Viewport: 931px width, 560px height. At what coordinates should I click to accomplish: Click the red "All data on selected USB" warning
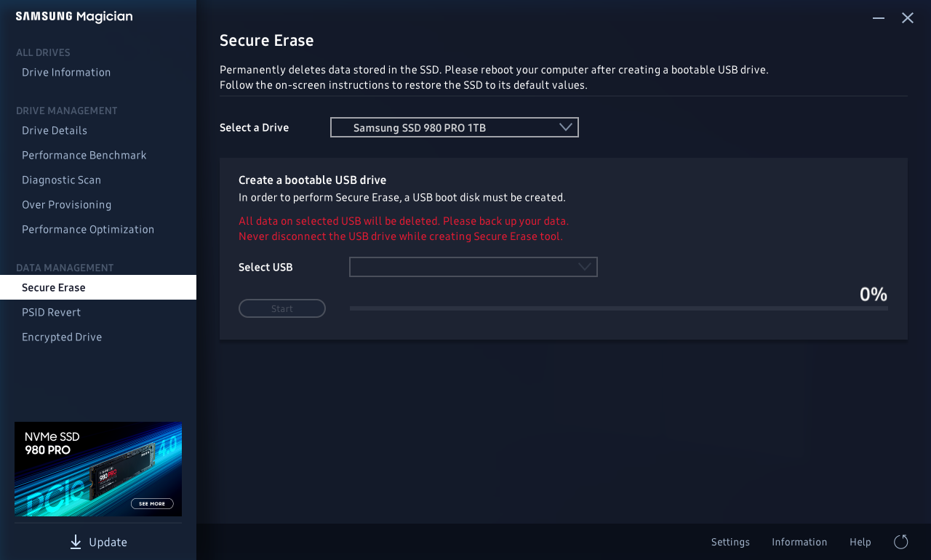[404, 220]
